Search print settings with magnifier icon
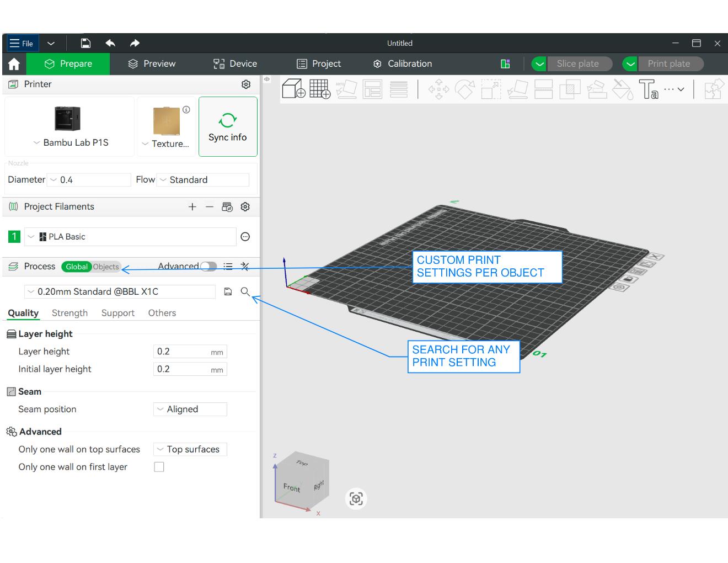The image size is (728, 563). tap(245, 291)
